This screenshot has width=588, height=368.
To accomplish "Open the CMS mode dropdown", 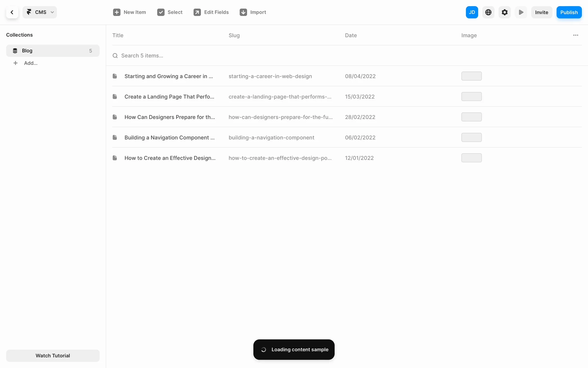I will 40,12.
